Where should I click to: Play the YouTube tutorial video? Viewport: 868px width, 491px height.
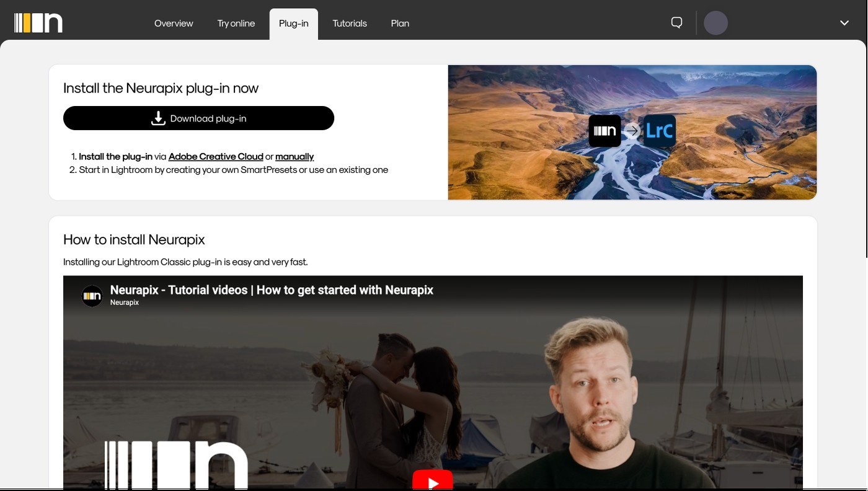click(433, 480)
